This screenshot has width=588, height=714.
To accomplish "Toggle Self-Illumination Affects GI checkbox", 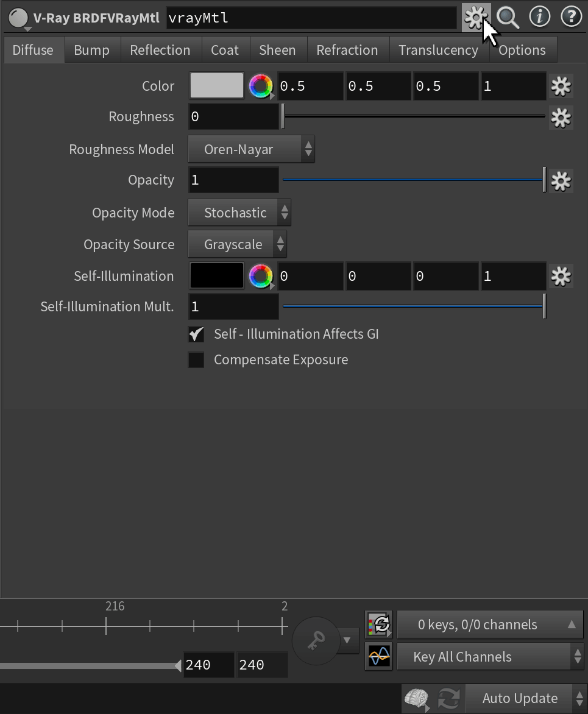I will point(196,334).
